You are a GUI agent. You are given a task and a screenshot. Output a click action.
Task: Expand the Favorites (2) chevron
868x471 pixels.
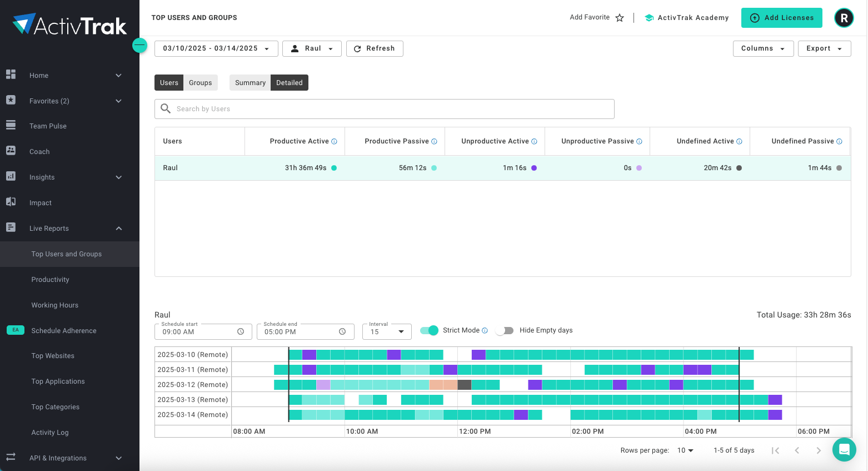pyautogui.click(x=118, y=101)
